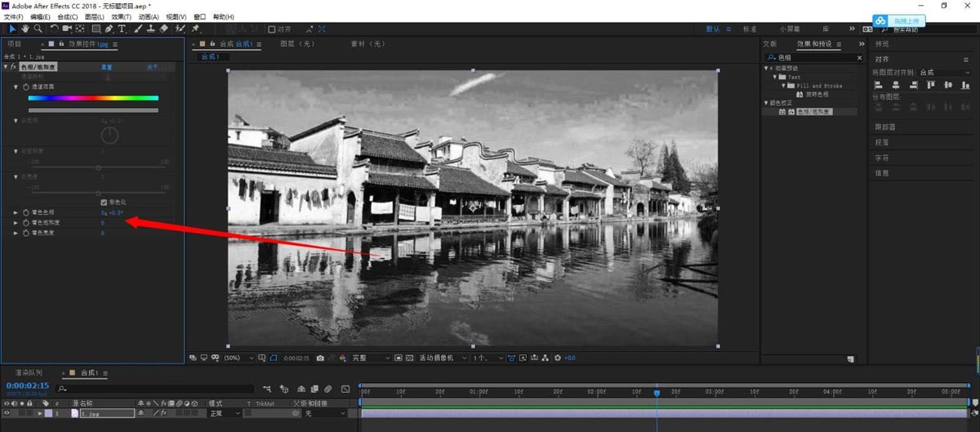Select the 标准 workspace
Image resolution: width=980 pixels, height=432 pixels.
click(x=749, y=29)
